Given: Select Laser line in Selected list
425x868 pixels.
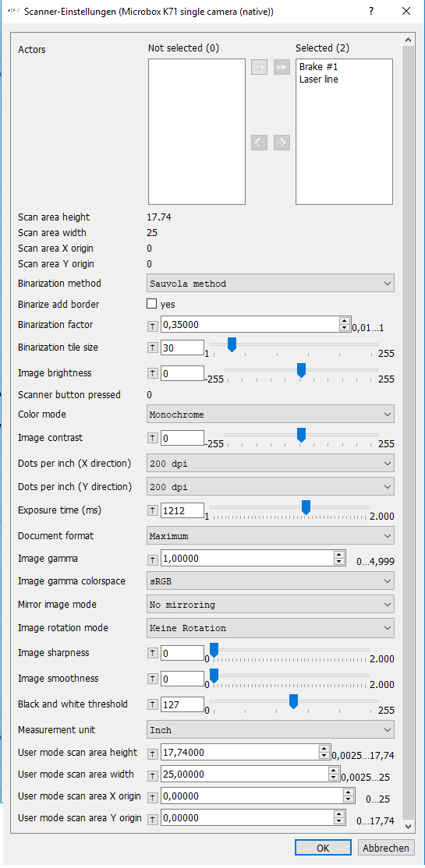Looking at the screenshot, I should coord(319,79).
